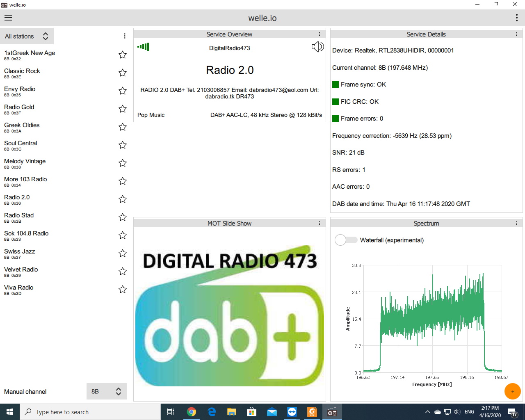This screenshot has width=525, height=420.
Task: Mute audio with the speaker icon
Action: click(317, 47)
